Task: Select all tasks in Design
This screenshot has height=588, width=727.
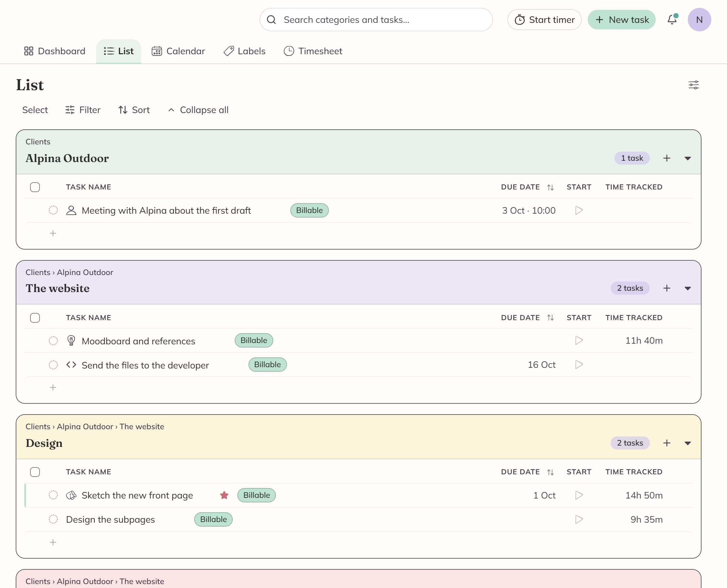Action: (x=35, y=472)
